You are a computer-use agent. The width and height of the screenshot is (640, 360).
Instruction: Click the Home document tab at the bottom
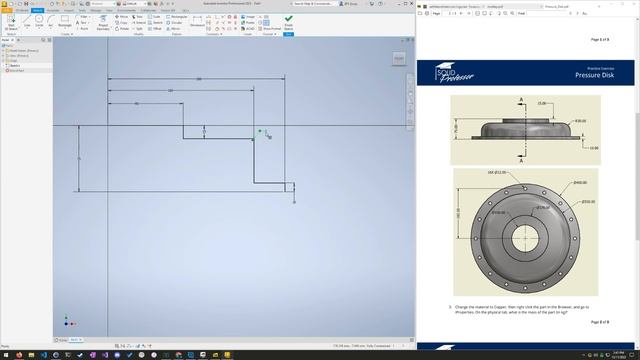pyautogui.click(x=62, y=340)
